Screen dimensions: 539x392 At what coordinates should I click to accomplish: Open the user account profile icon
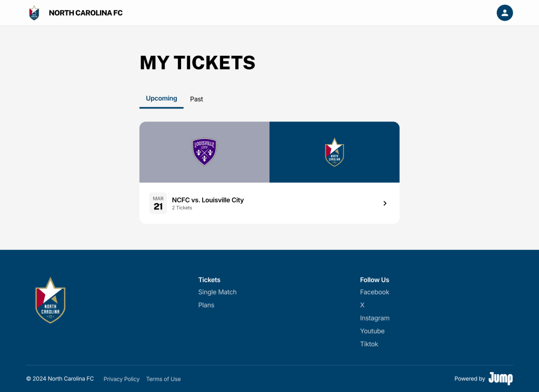(x=505, y=13)
